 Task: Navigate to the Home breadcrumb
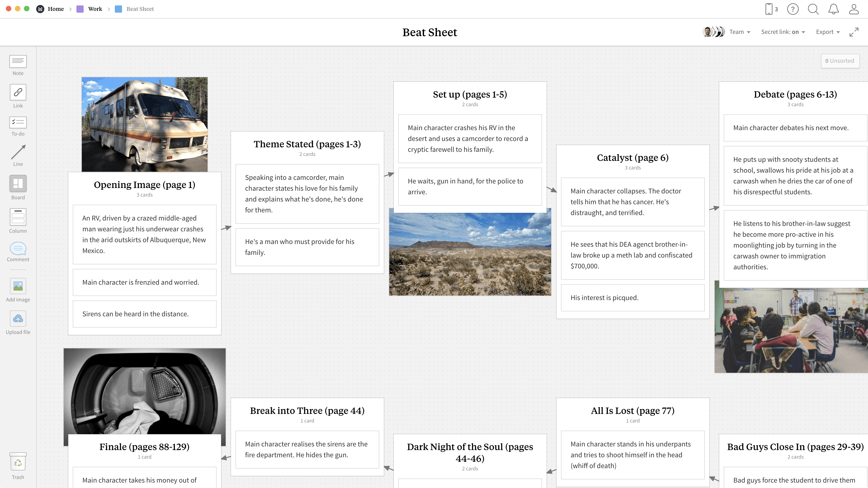56,9
